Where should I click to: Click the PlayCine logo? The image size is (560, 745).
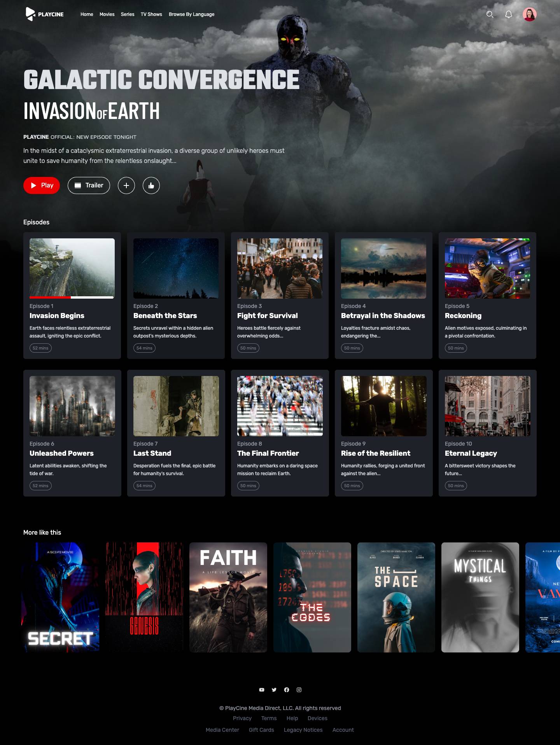[44, 14]
